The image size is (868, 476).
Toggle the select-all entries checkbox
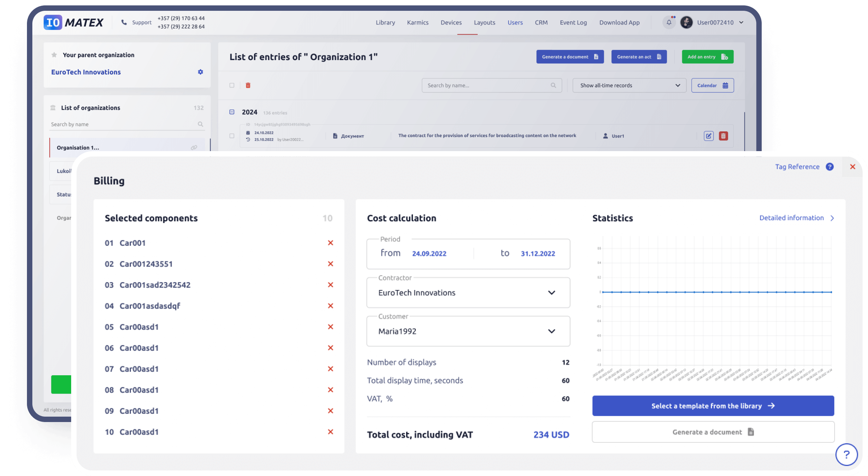coord(232,85)
